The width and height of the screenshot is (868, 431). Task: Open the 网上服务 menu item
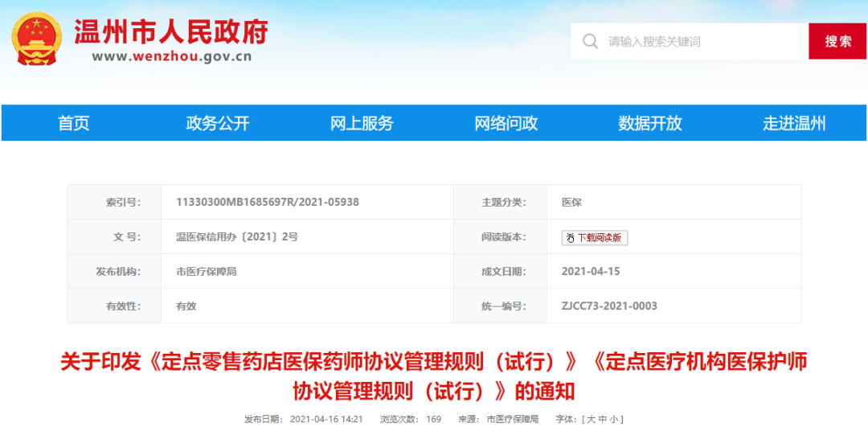pyautogui.click(x=362, y=123)
